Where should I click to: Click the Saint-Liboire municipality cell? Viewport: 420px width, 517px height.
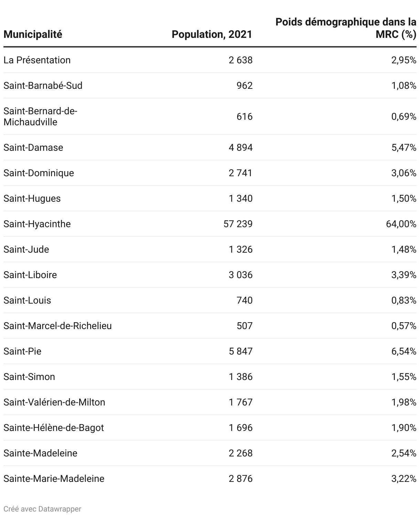[x=30, y=275]
